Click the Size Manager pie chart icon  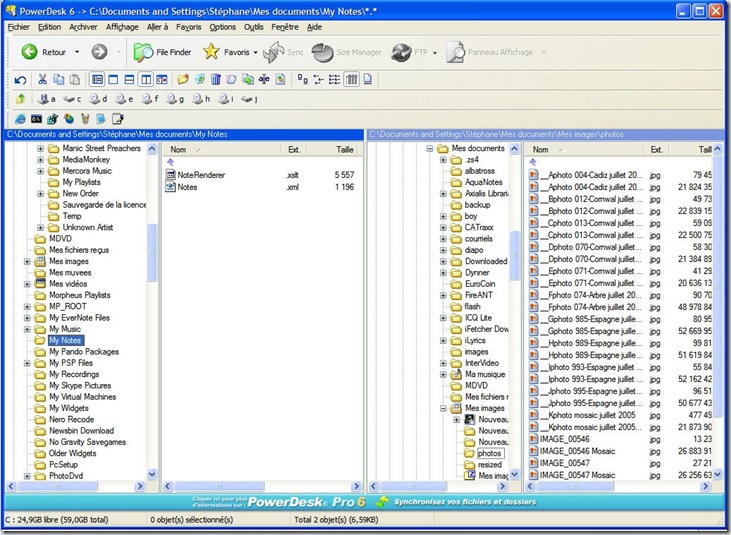point(323,52)
